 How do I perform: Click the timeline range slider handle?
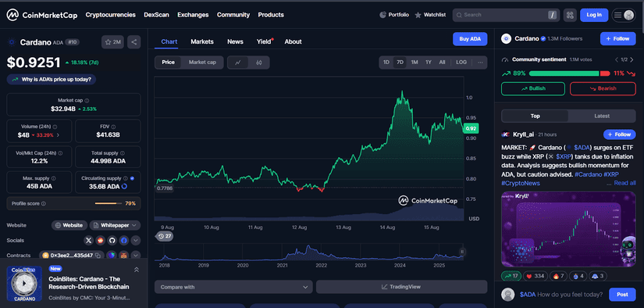(x=462, y=252)
